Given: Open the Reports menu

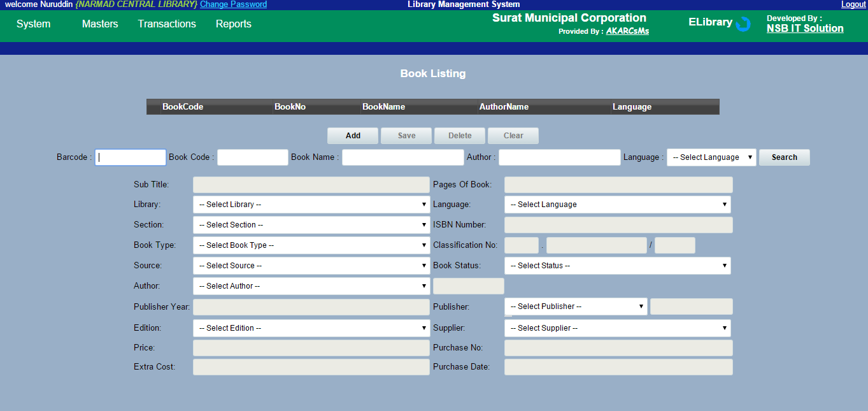Looking at the screenshot, I should (233, 24).
